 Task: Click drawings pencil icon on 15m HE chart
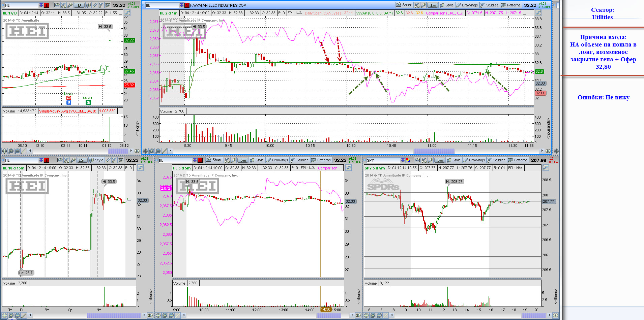pyautogui.click(x=108, y=160)
